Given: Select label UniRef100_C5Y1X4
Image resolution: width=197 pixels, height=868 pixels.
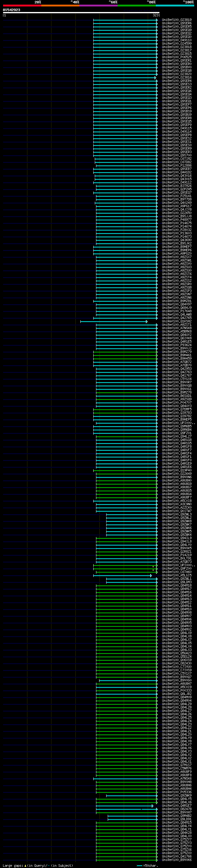Looking at the screenshot, I should coord(177,379).
